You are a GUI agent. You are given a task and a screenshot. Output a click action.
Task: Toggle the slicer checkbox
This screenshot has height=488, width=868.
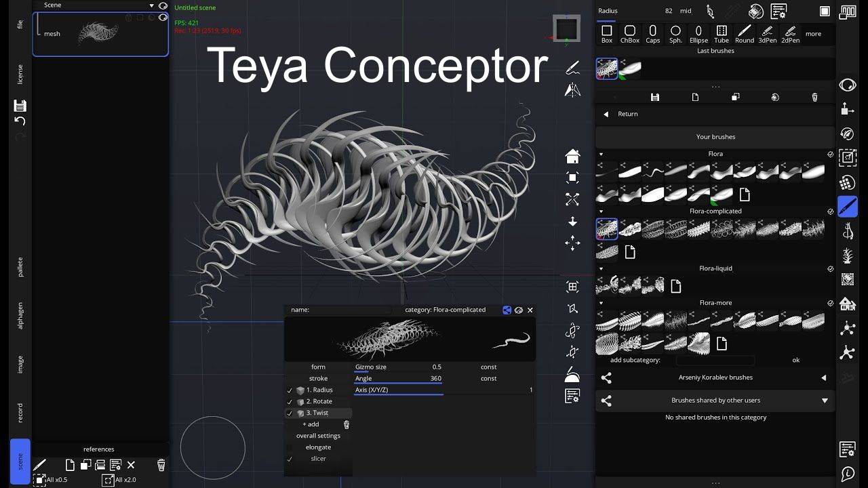(290, 459)
